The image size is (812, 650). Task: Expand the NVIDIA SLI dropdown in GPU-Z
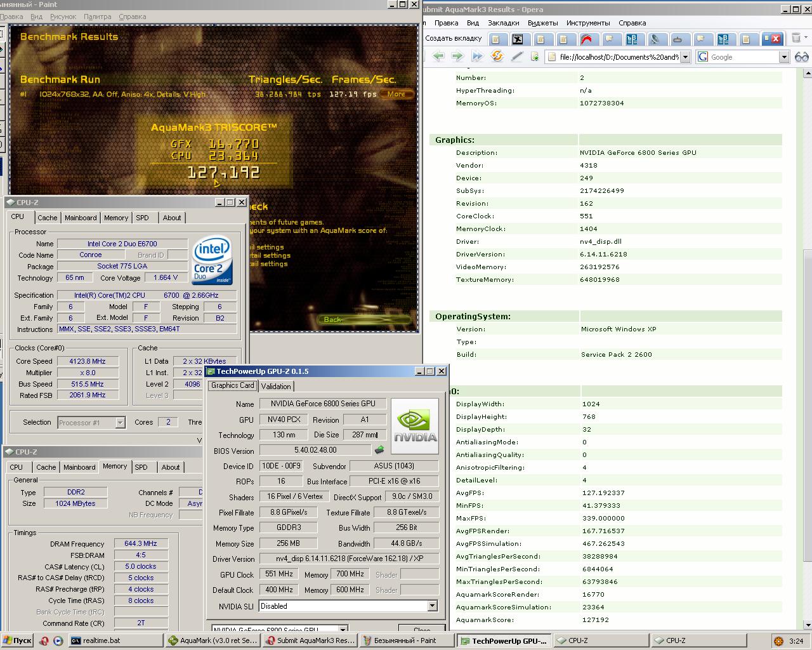pos(432,606)
